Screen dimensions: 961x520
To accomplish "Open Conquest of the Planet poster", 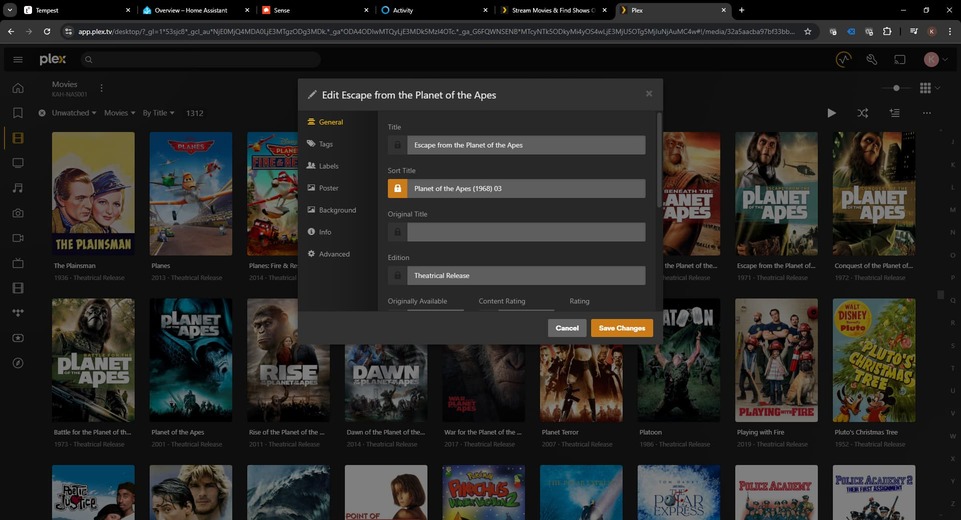I will (x=873, y=194).
